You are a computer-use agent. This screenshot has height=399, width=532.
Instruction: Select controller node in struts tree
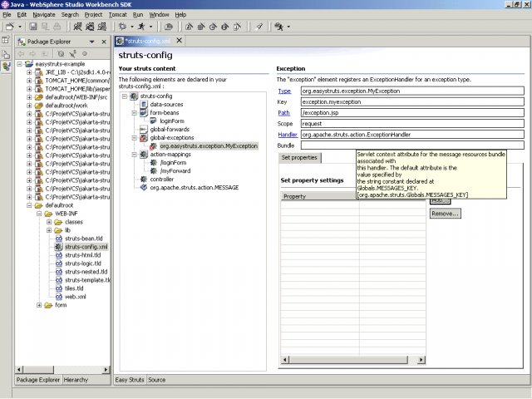pyautogui.click(x=162, y=180)
